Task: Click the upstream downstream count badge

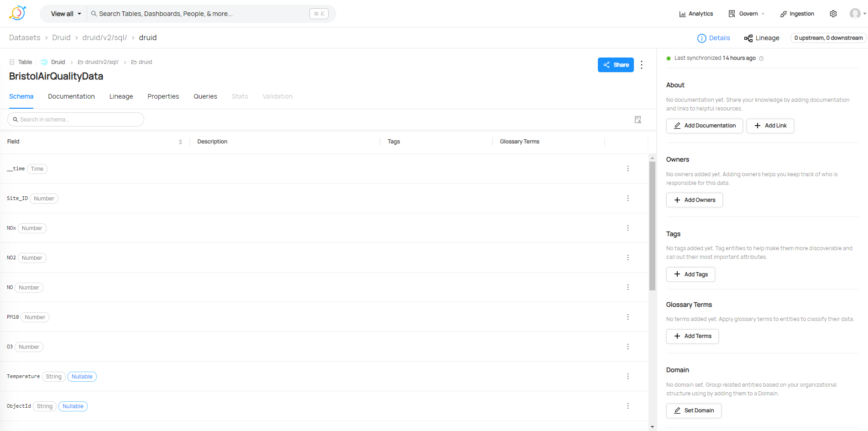Action: (x=829, y=38)
